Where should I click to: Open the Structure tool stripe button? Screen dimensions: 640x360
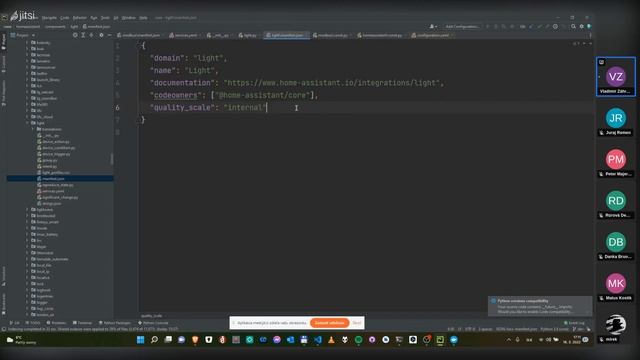tap(4, 276)
